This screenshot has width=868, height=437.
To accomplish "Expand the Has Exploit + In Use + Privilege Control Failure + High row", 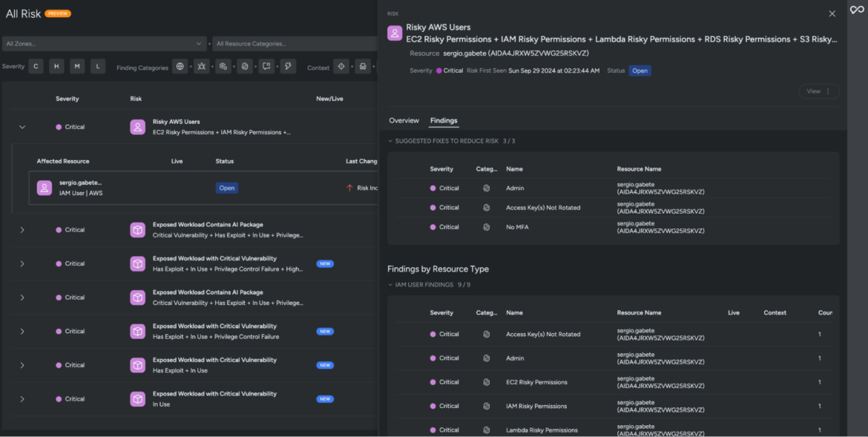I will point(22,263).
